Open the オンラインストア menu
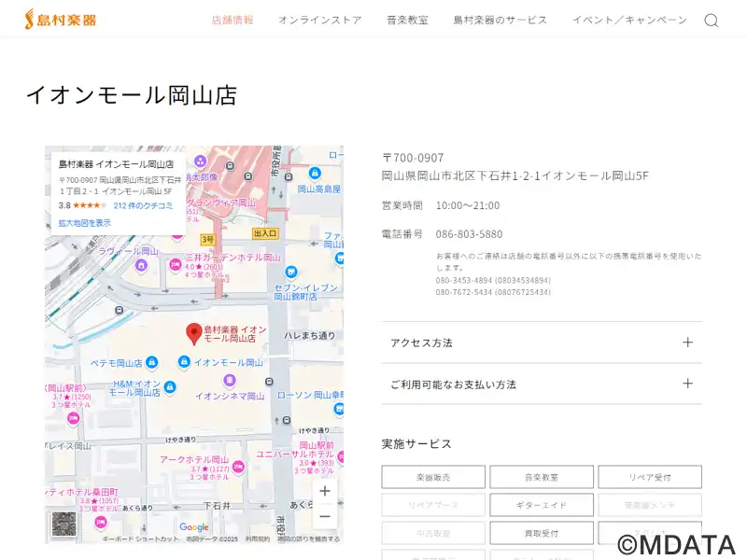The height and width of the screenshot is (560, 747). coord(320,20)
